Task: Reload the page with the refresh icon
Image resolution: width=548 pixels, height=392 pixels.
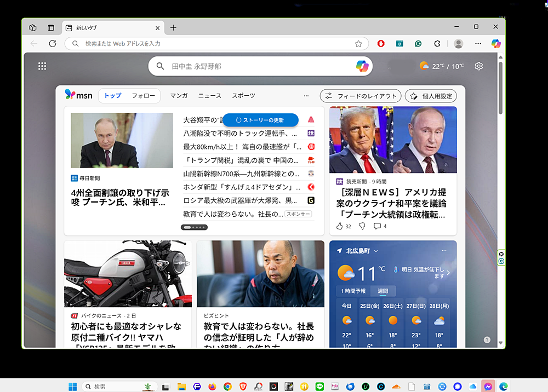Action: point(53,44)
